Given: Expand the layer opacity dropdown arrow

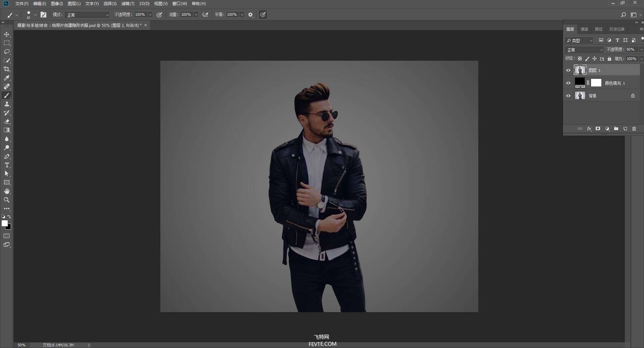Looking at the screenshot, I should (641, 50).
